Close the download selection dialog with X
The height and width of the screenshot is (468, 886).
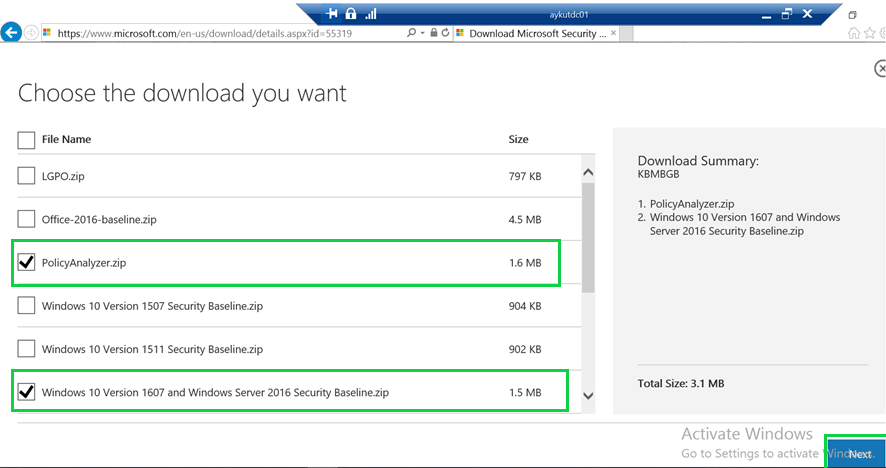pos(880,69)
